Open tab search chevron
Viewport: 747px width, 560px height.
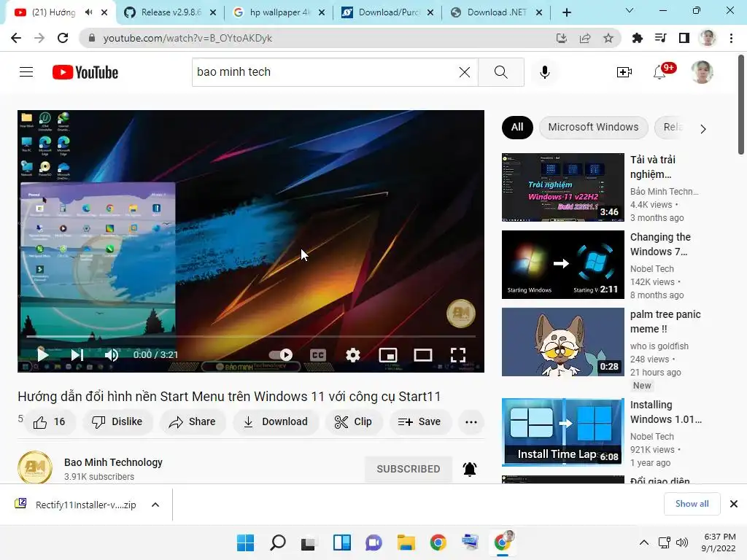[630, 10]
